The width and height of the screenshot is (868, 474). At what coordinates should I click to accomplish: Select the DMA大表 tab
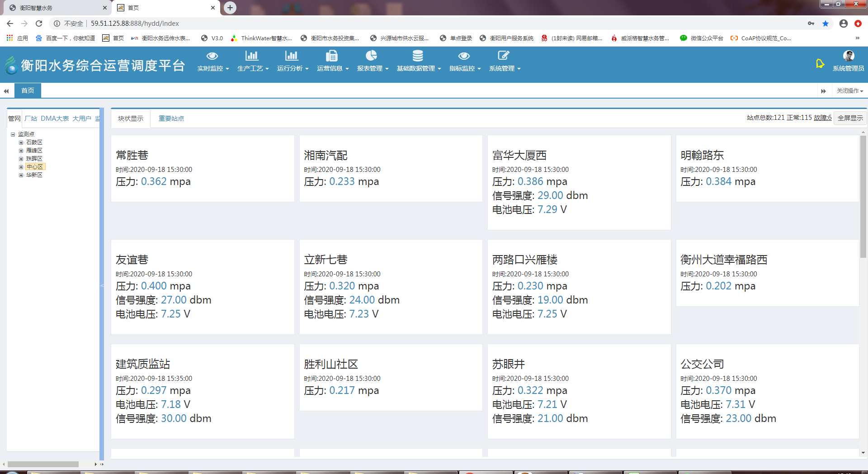(55, 118)
